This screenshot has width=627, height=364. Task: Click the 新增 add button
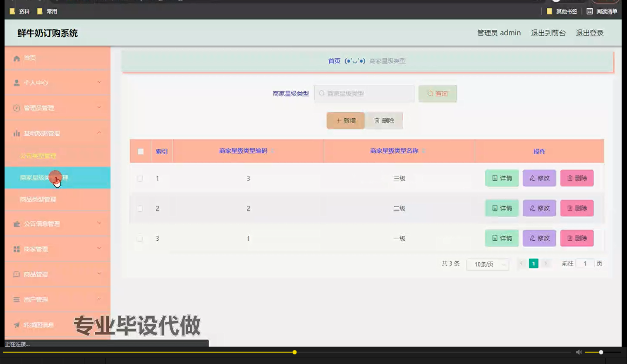tap(345, 120)
